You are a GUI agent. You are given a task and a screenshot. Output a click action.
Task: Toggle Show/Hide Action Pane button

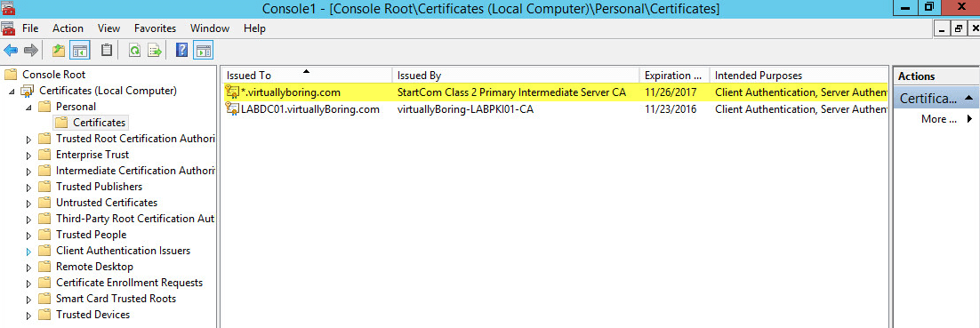coord(203,50)
